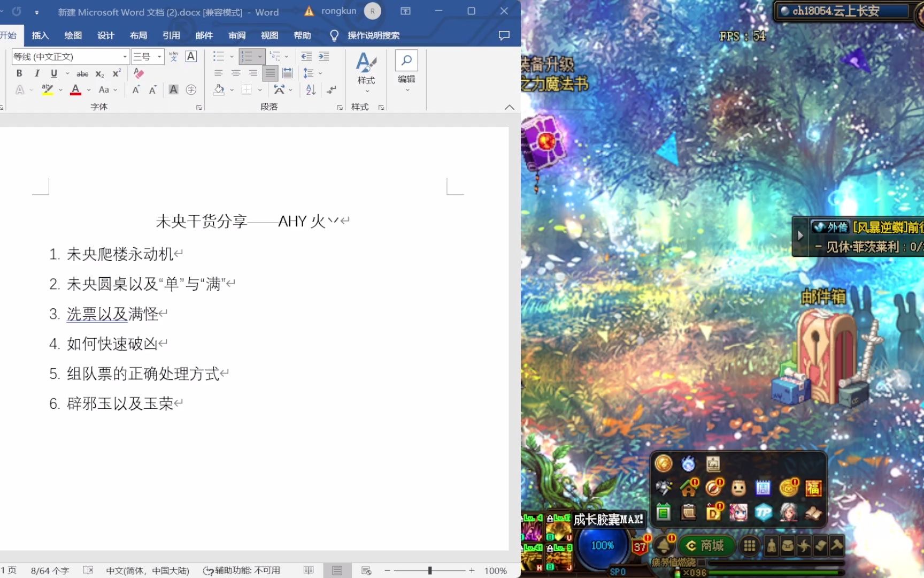The height and width of the screenshot is (578, 924).
Task: Insert enclosed character (带圈字符)
Action: 191,90
